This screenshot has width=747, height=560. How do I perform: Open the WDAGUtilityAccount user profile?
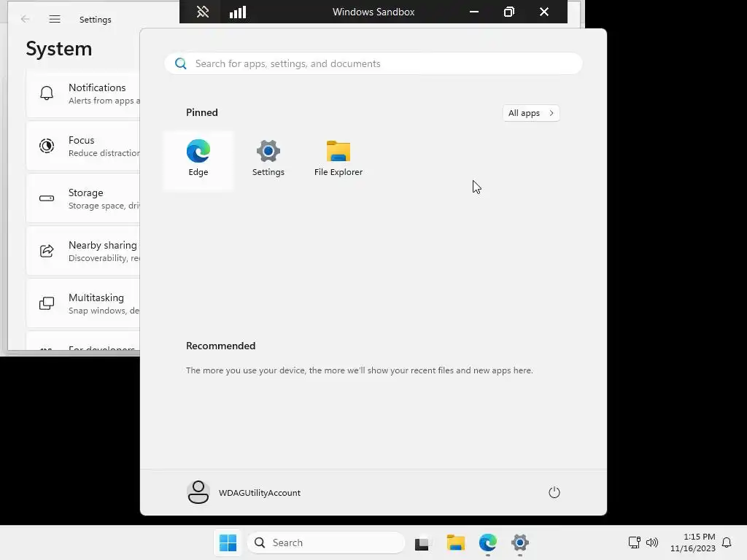[244, 492]
